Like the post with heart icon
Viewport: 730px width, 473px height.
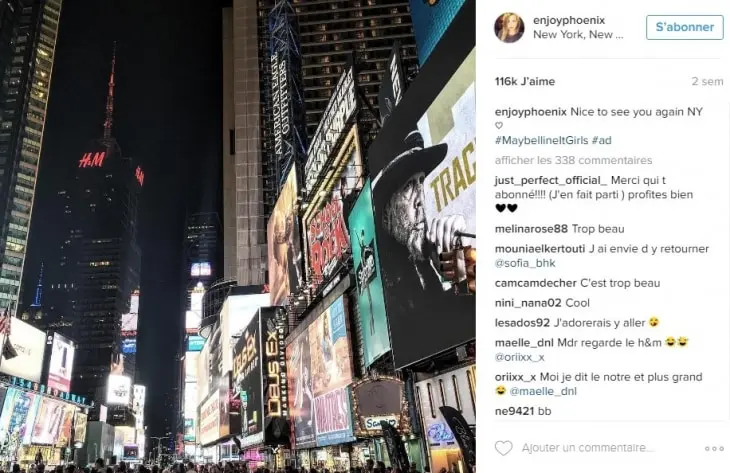tap(503, 448)
